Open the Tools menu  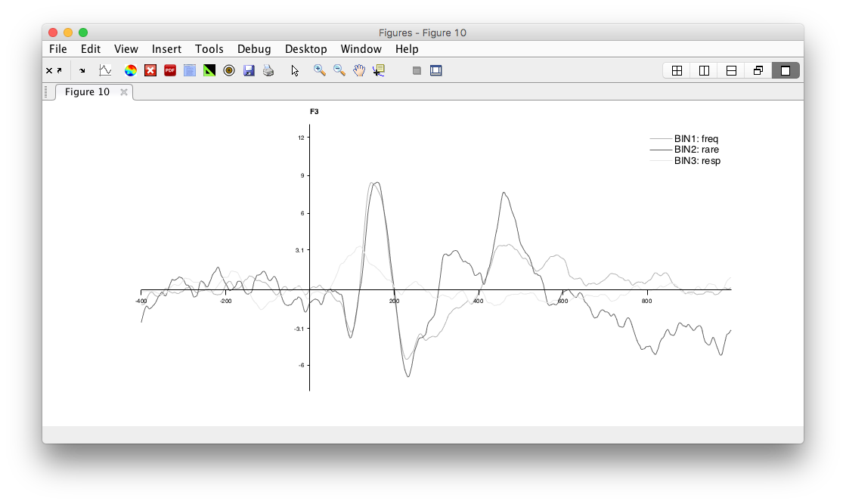[209, 48]
